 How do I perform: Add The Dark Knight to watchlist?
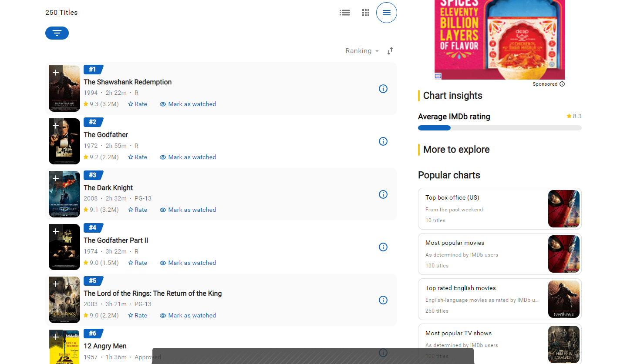point(56,178)
